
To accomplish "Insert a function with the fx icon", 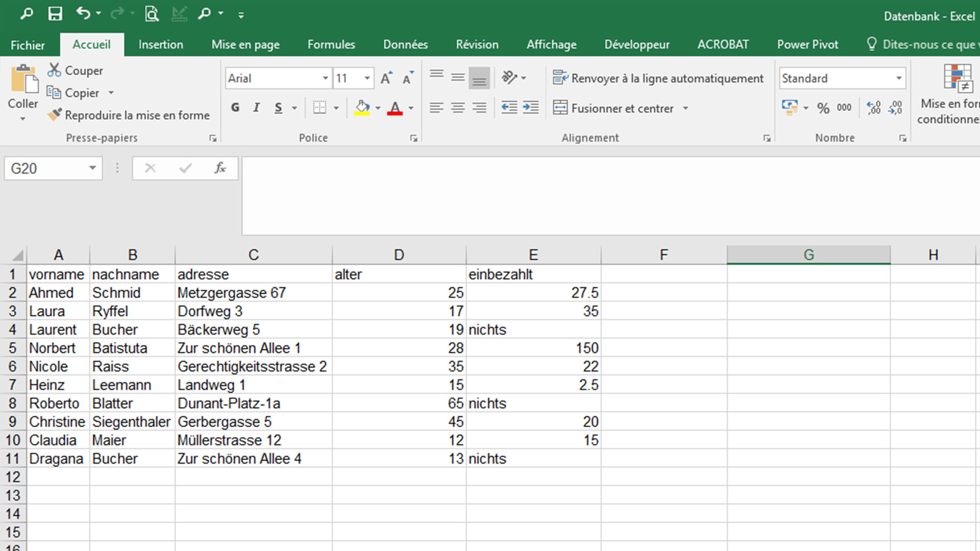I will [219, 168].
